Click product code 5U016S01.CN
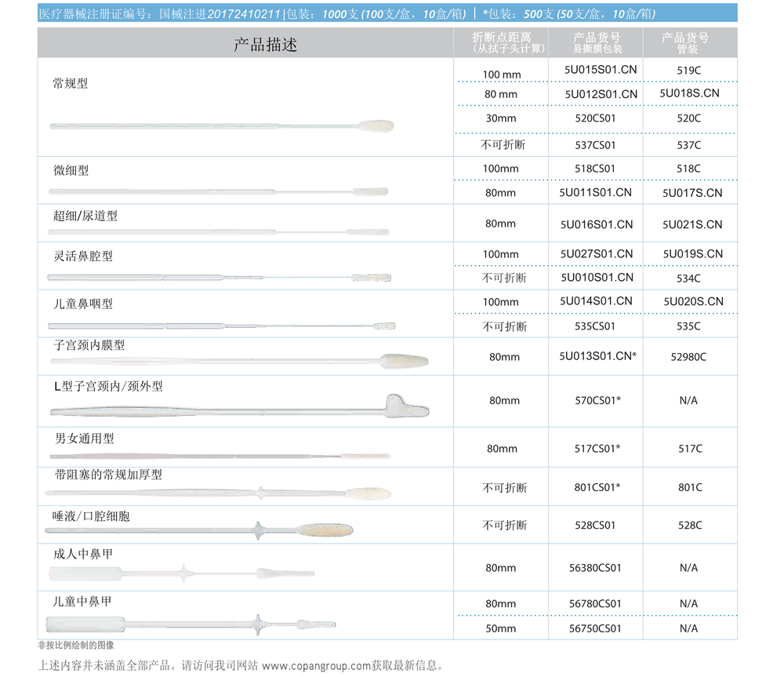The height and width of the screenshot is (677, 784). (x=597, y=224)
